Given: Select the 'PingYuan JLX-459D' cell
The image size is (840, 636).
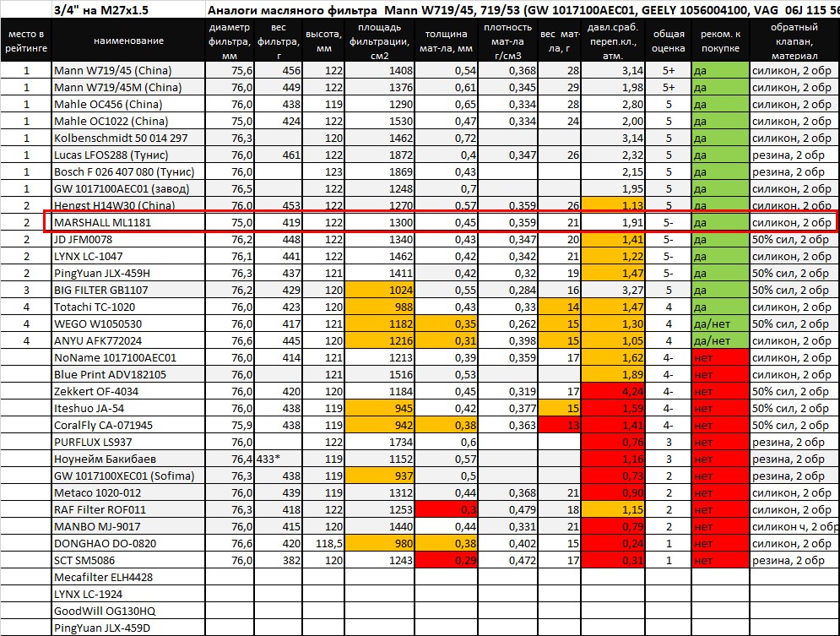Looking at the screenshot, I should tap(128, 628).
